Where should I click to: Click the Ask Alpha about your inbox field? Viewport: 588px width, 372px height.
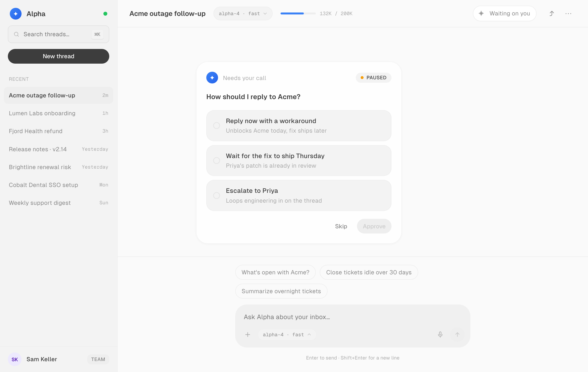(353, 317)
